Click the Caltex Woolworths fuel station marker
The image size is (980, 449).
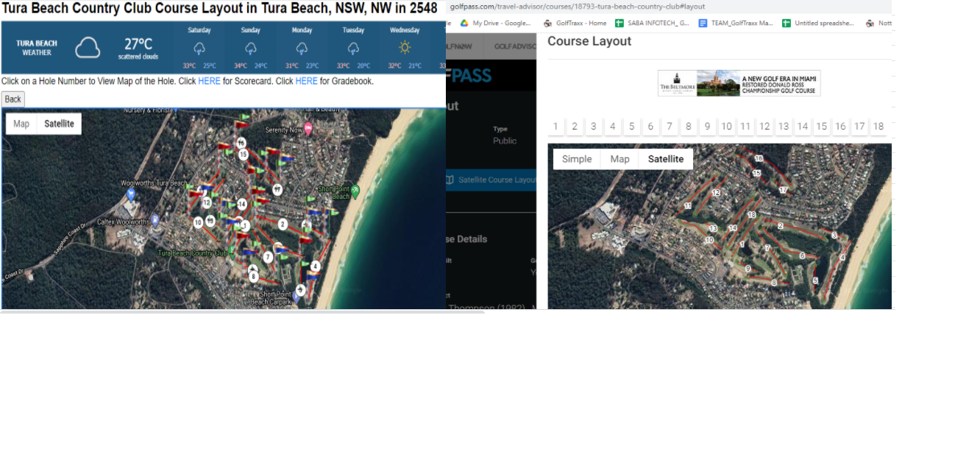click(x=155, y=221)
